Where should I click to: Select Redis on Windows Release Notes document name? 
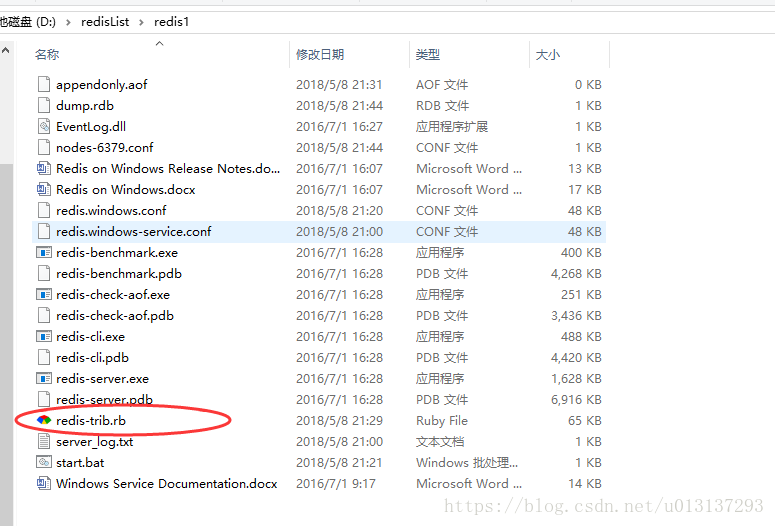168,169
